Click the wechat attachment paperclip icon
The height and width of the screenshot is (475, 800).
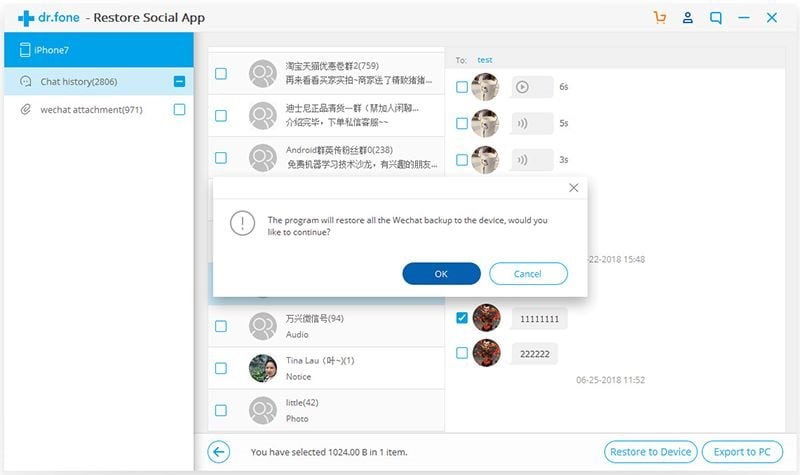pyautogui.click(x=26, y=109)
